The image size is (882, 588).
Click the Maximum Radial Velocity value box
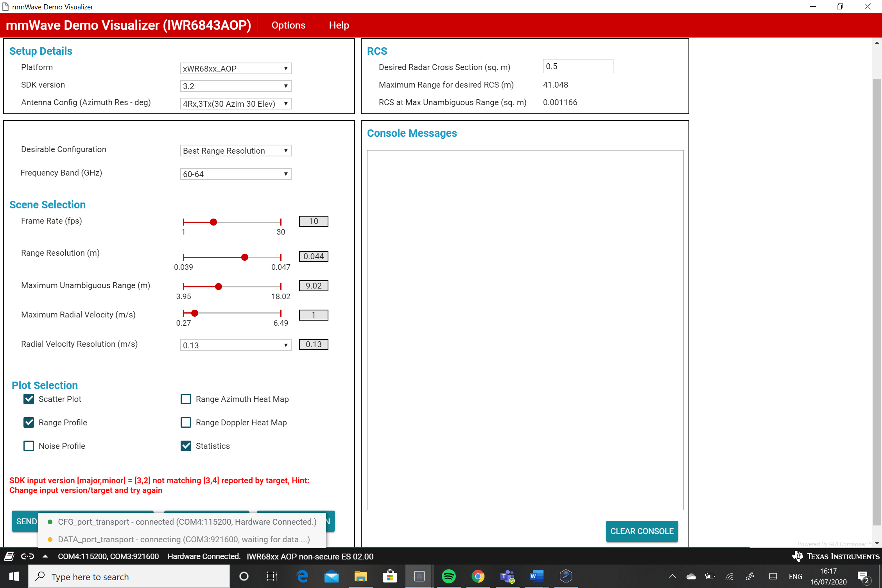click(314, 315)
